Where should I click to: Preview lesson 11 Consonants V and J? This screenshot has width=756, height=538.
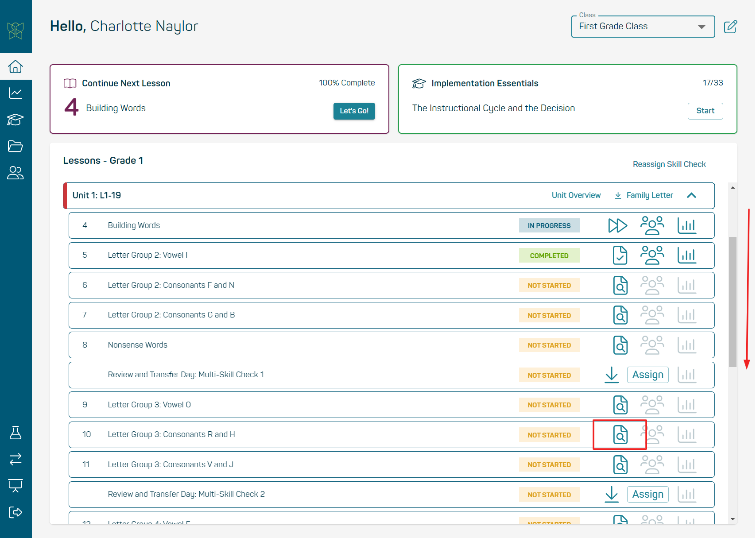tap(620, 464)
